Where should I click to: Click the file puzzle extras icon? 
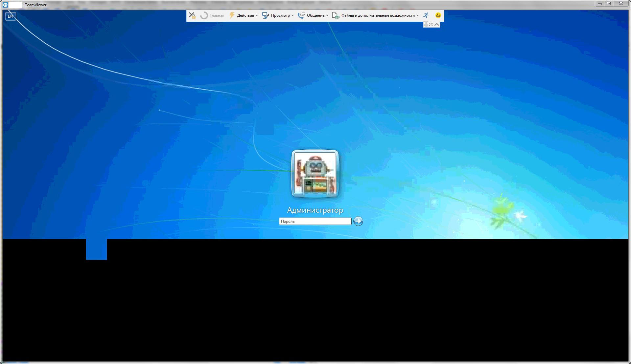click(336, 15)
